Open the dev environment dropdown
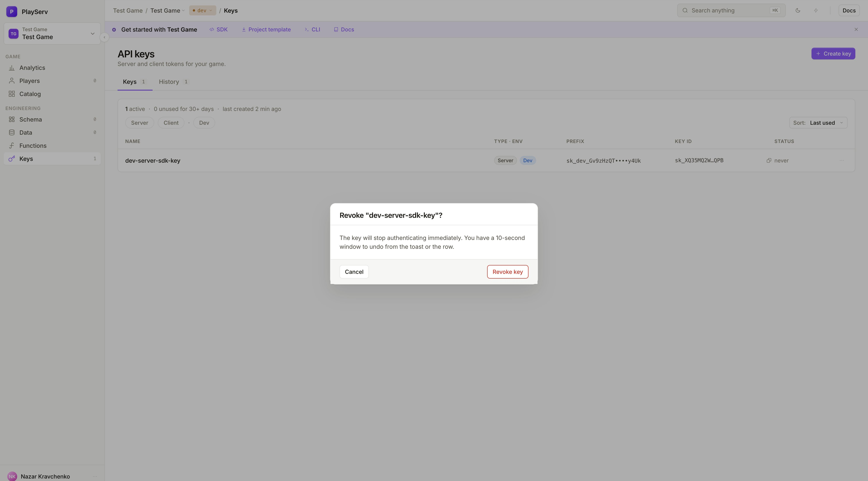The height and width of the screenshot is (481, 868). 203,10
